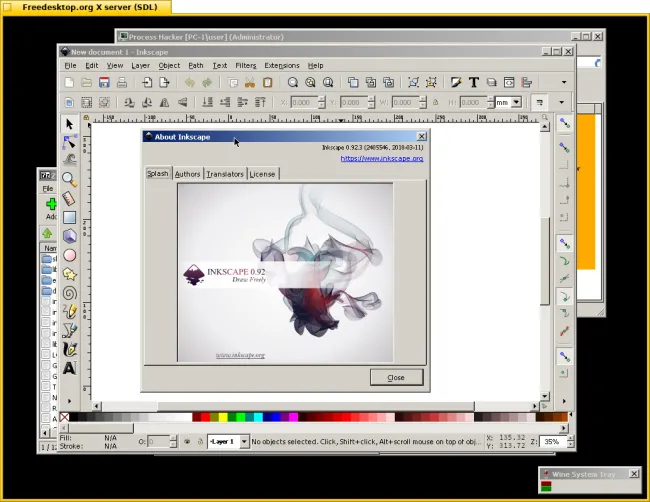Open Align and Distribute icon

527,82
